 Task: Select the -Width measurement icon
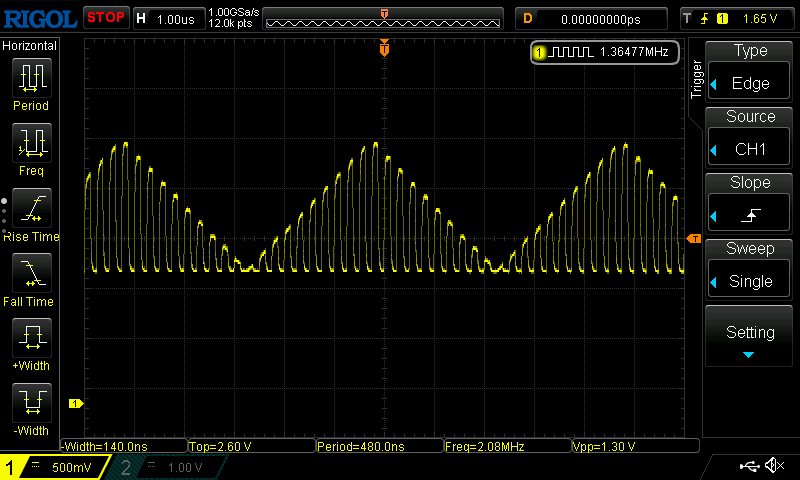click(32, 402)
